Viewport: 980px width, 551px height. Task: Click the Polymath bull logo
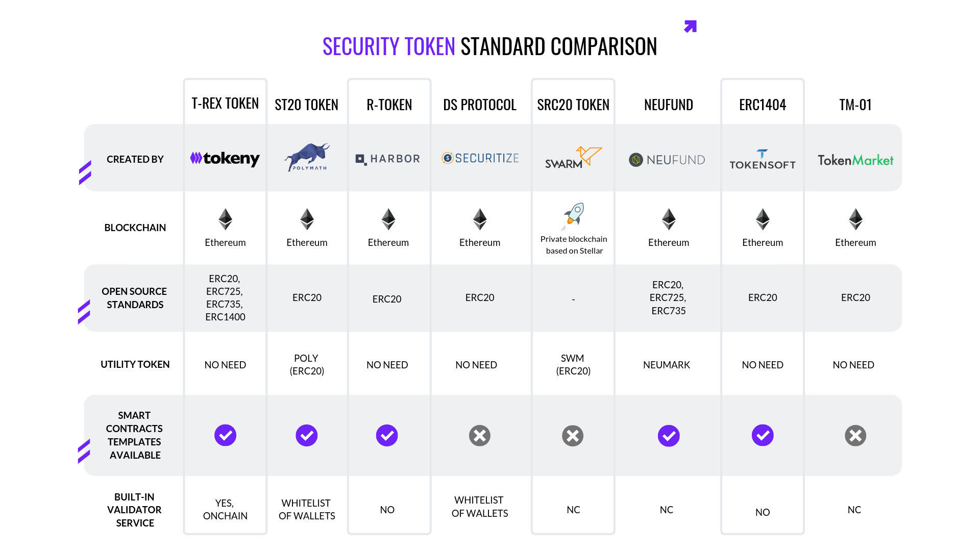307,157
